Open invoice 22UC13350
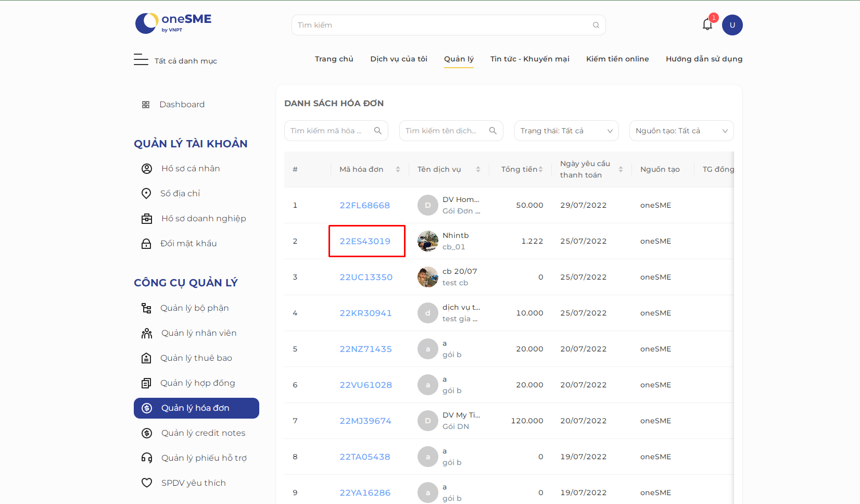 click(x=366, y=277)
